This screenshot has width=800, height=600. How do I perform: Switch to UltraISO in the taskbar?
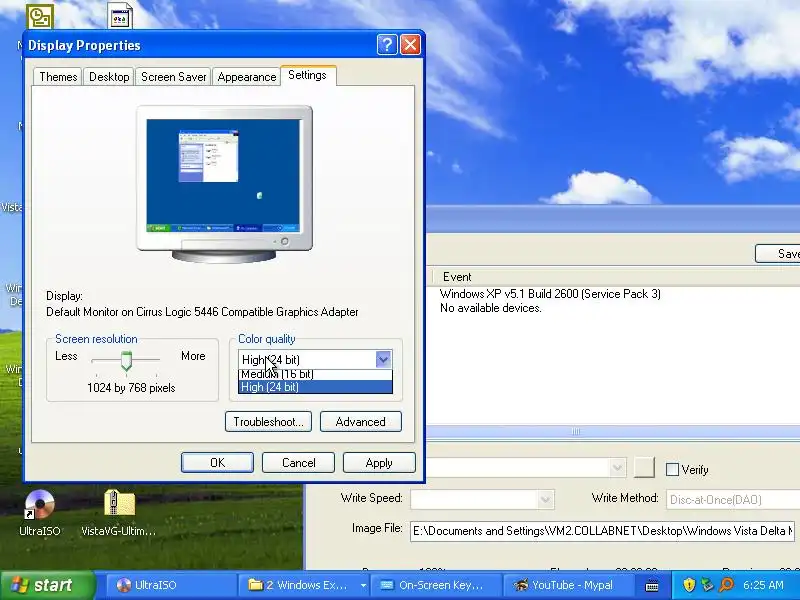point(171,585)
